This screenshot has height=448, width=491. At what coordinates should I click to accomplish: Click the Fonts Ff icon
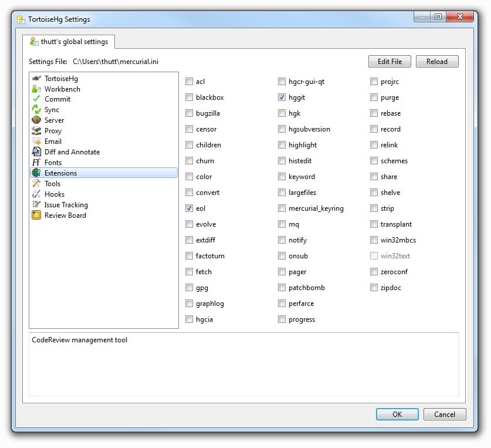click(x=36, y=163)
